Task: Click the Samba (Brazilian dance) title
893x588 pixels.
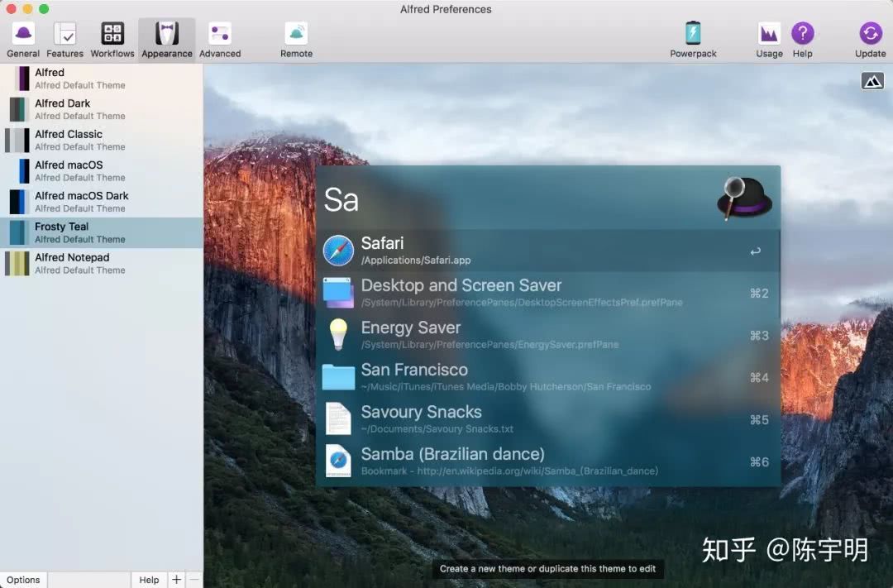Action: [453, 454]
